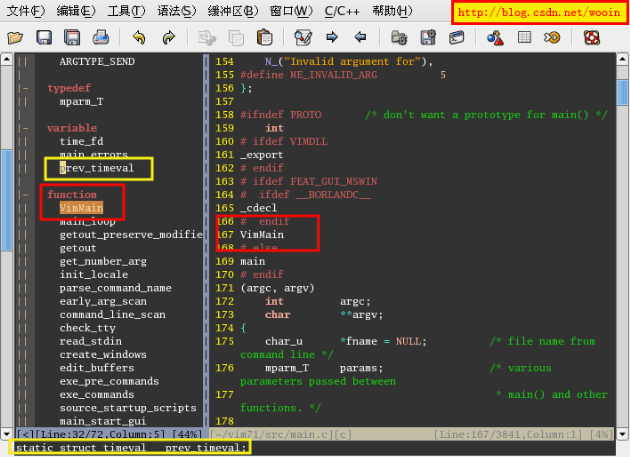Click the Find Previous left-arrow icon

pos(360,38)
